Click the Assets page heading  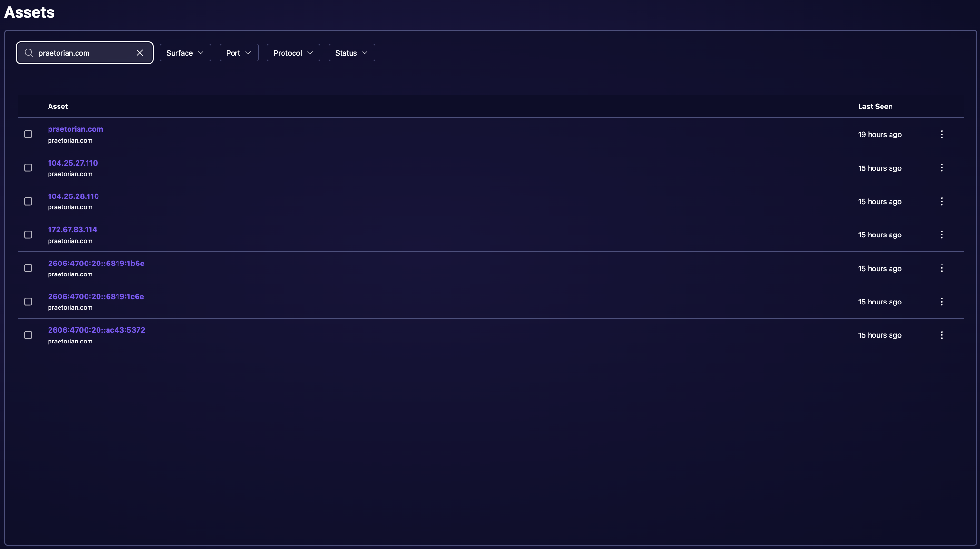29,12
